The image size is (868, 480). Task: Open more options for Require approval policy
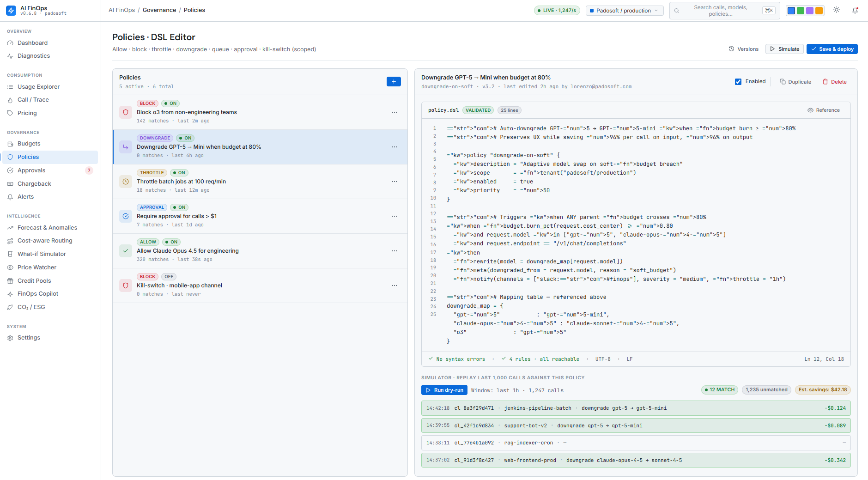(395, 216)
